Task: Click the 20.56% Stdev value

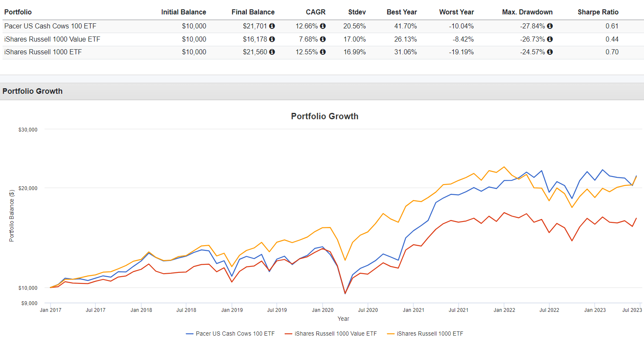Action: [x=354, y=26]
